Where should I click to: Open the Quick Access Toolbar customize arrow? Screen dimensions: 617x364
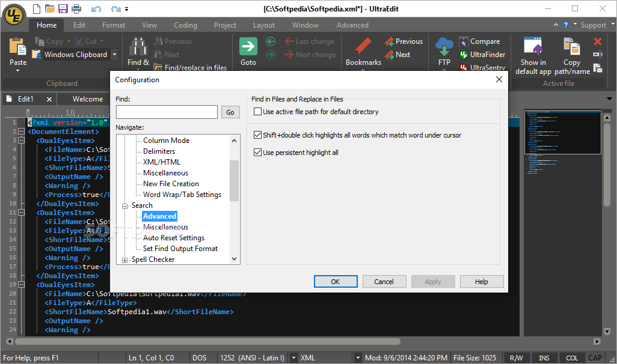coord(126,8)
